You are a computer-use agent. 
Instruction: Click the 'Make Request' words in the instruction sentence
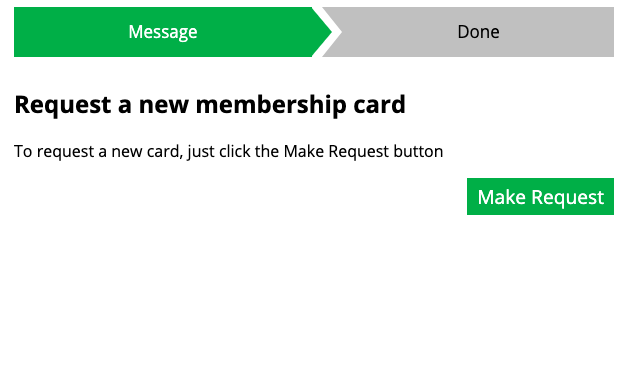336,152
